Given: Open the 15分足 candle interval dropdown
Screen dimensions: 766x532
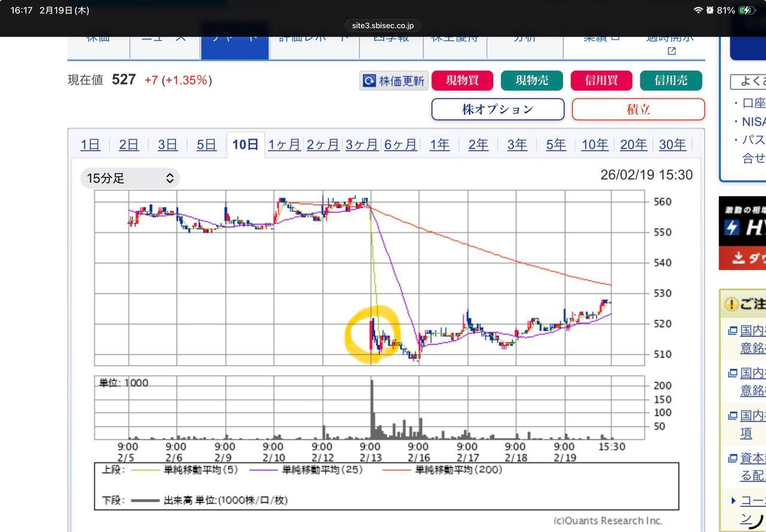Looking at the screenshot, I should (130, 178).
